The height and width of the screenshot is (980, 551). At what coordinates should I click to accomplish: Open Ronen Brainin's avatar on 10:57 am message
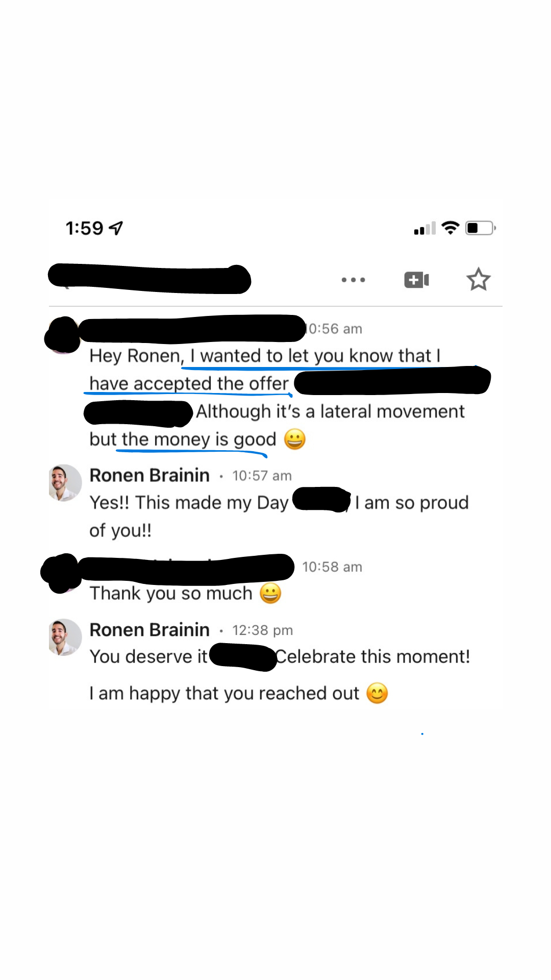click(x=65, y=482)
